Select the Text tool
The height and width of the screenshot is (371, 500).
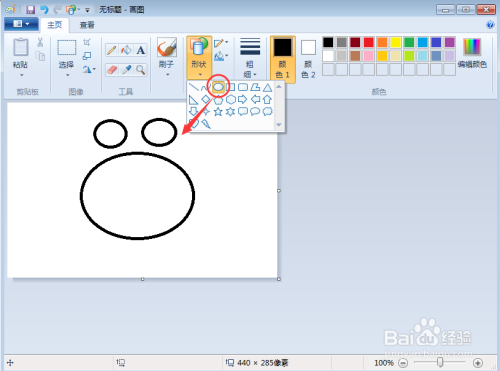pyautogui.click(x=140, y=50)
